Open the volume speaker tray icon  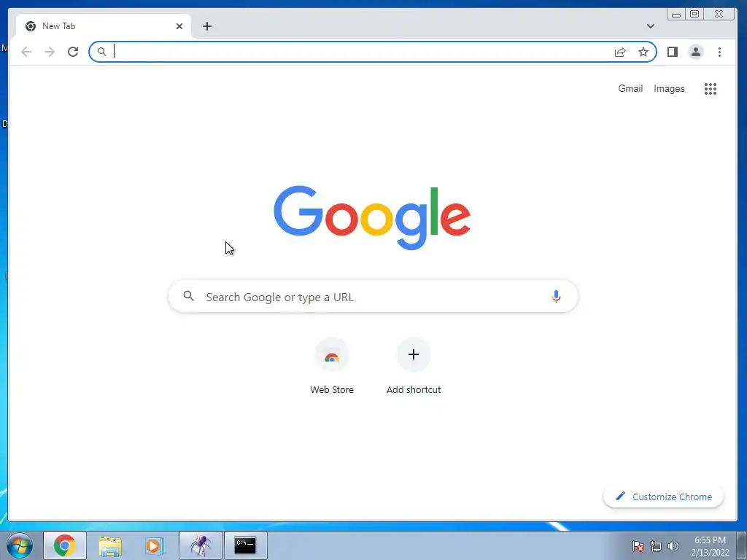tap(673, 546)
